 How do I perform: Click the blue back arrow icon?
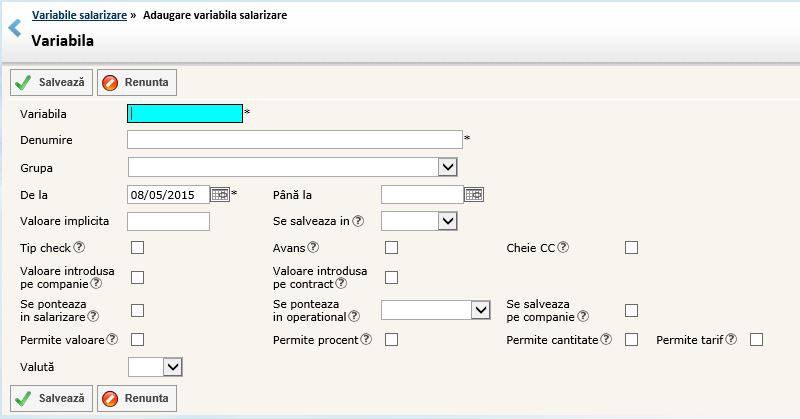coord(15,28)
